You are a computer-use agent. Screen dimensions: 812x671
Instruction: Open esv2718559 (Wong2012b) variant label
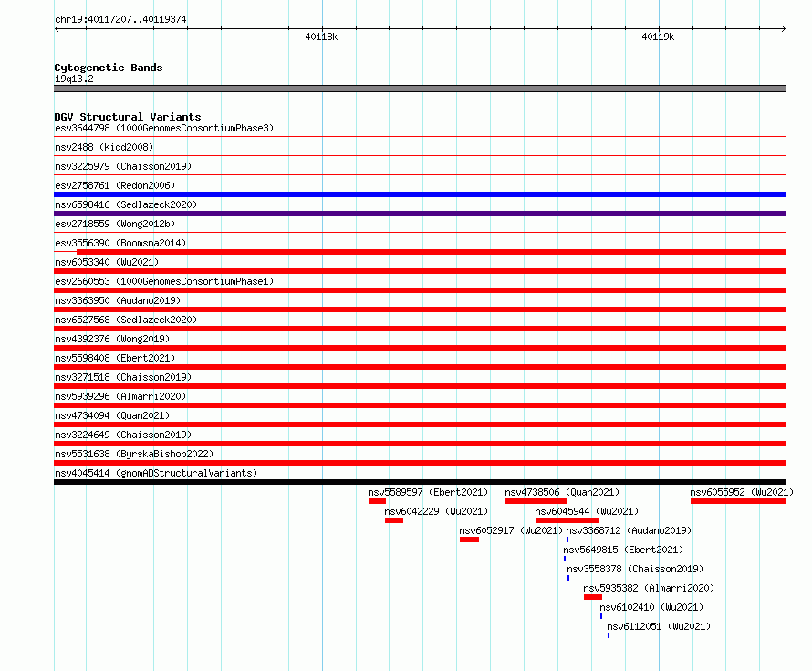click(115, 224)
